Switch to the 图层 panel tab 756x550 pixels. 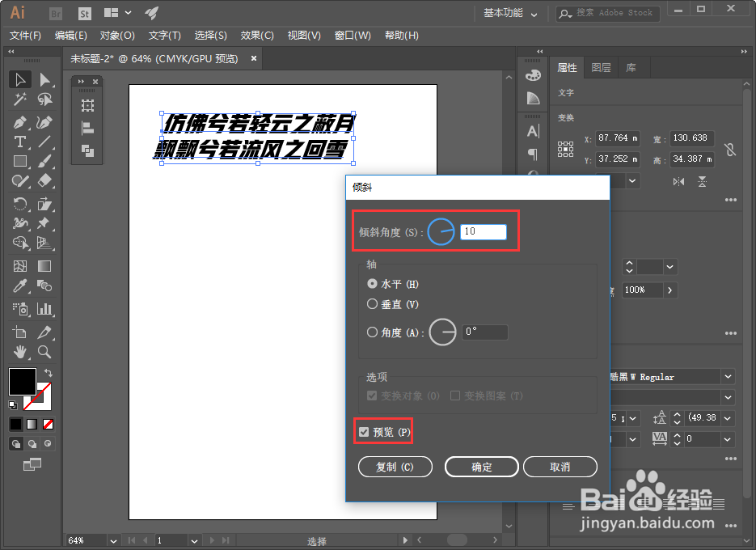601,68
